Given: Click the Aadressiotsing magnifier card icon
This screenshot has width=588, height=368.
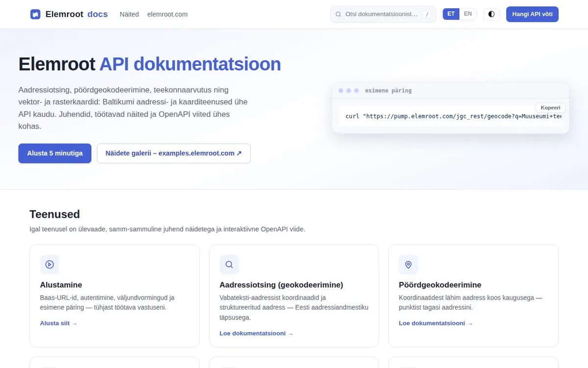Looking at the screenshot, I should click(229, 264).
